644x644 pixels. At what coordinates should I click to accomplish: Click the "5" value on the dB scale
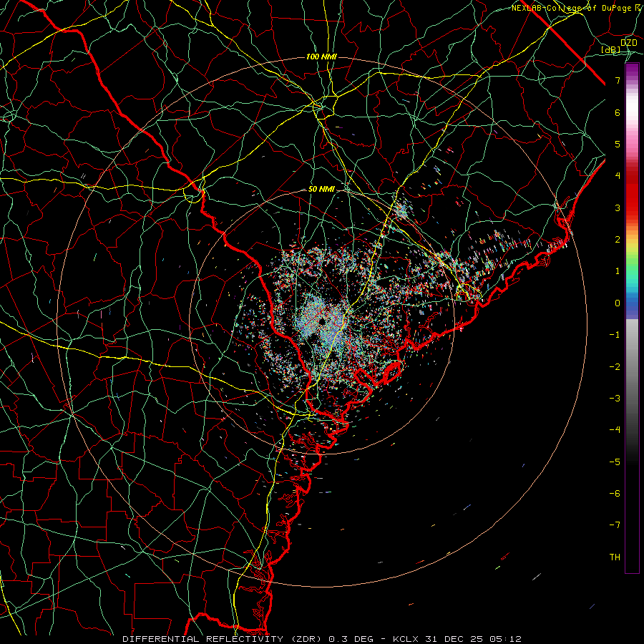click(618, 144)
